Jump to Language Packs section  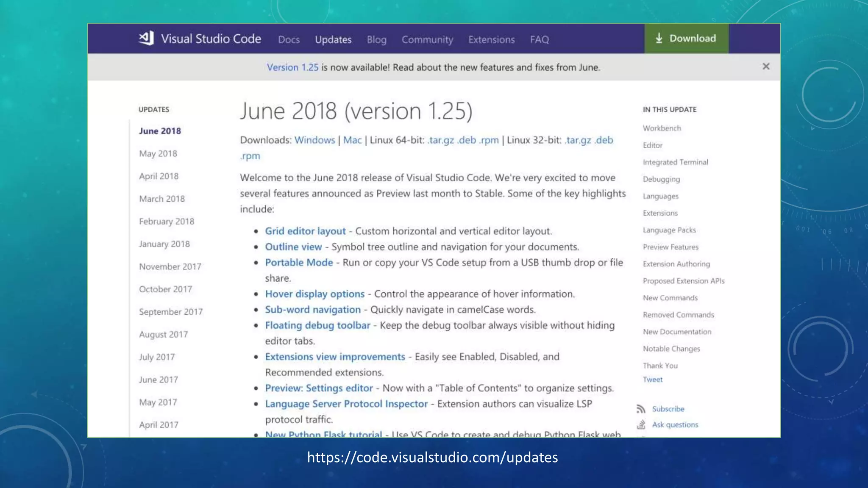(x=669, y=230)
